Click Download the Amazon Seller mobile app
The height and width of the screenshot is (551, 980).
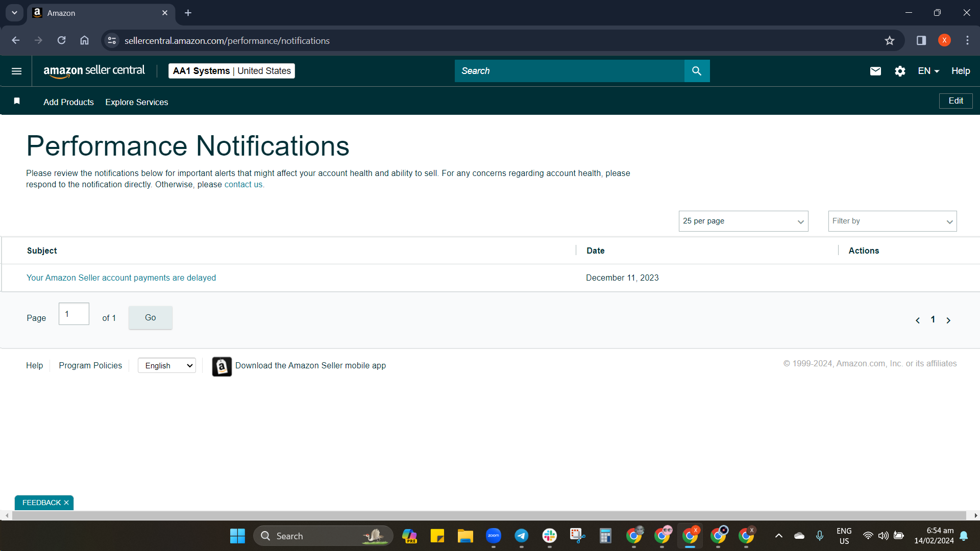pos(310,365)
